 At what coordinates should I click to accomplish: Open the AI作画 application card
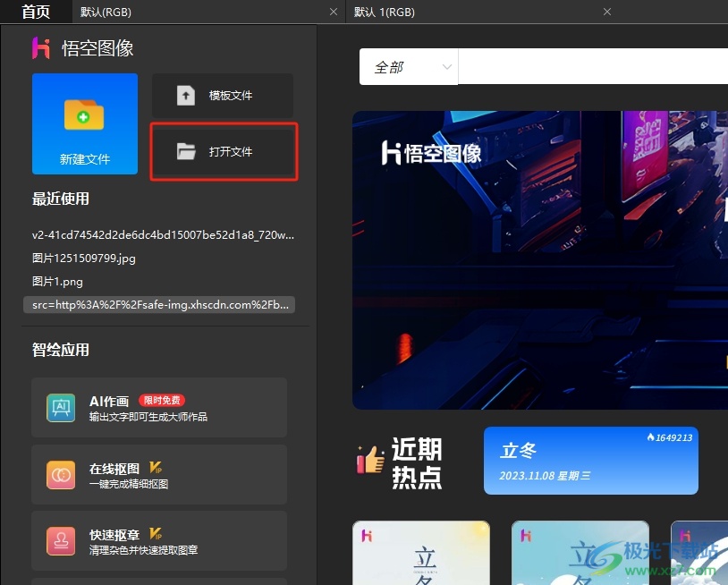[x=159, y=407]
